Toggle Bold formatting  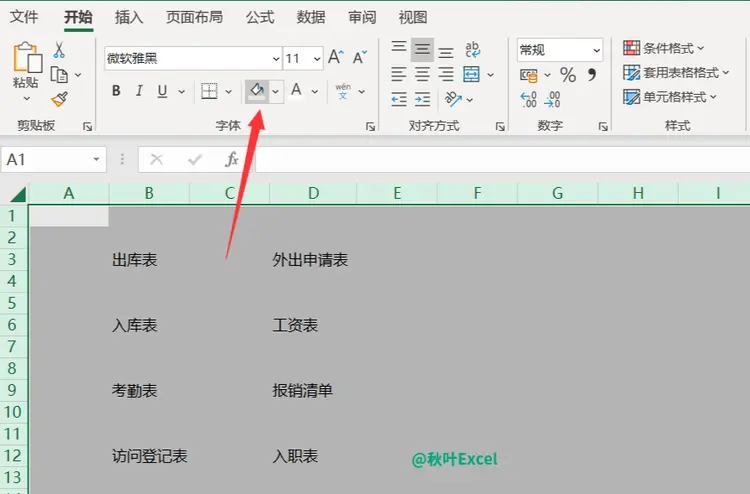(116, 91)
